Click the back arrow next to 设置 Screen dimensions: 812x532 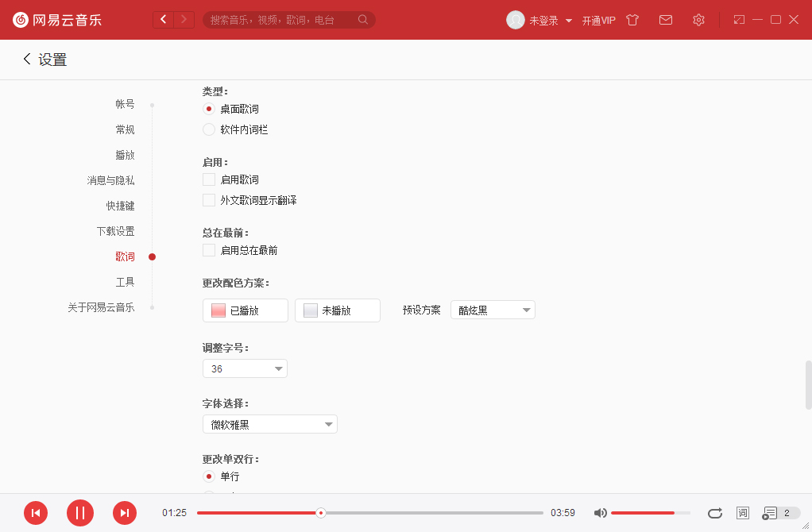click(x=25, y=59)
